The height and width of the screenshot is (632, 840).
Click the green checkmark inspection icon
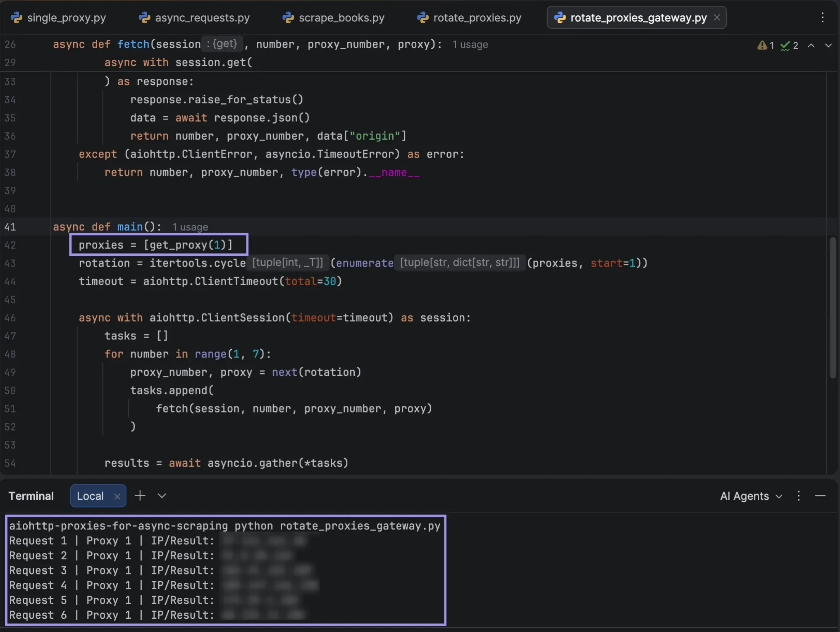click(x=785, y=45)
